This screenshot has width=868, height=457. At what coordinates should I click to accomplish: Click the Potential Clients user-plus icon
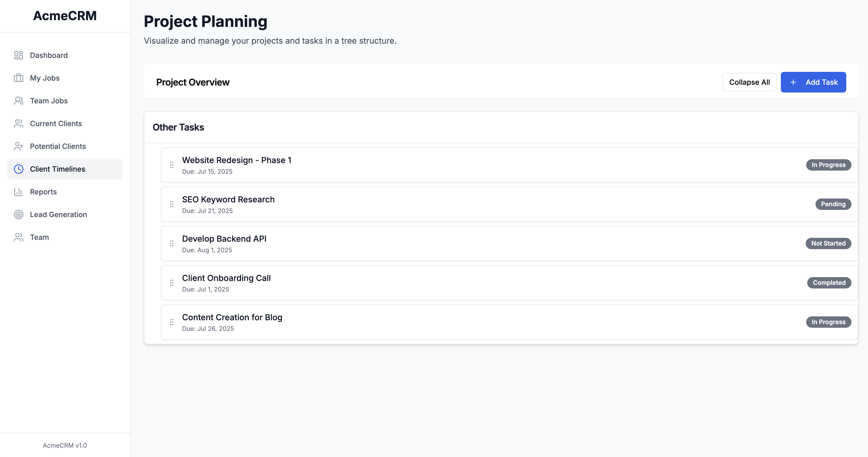[19, 146]
